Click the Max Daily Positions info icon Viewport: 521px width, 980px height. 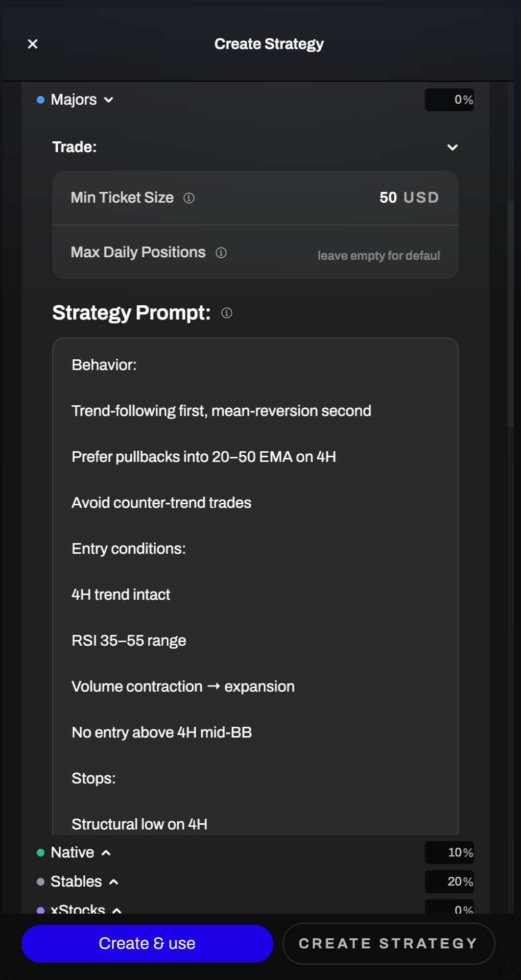pos(221,253)
